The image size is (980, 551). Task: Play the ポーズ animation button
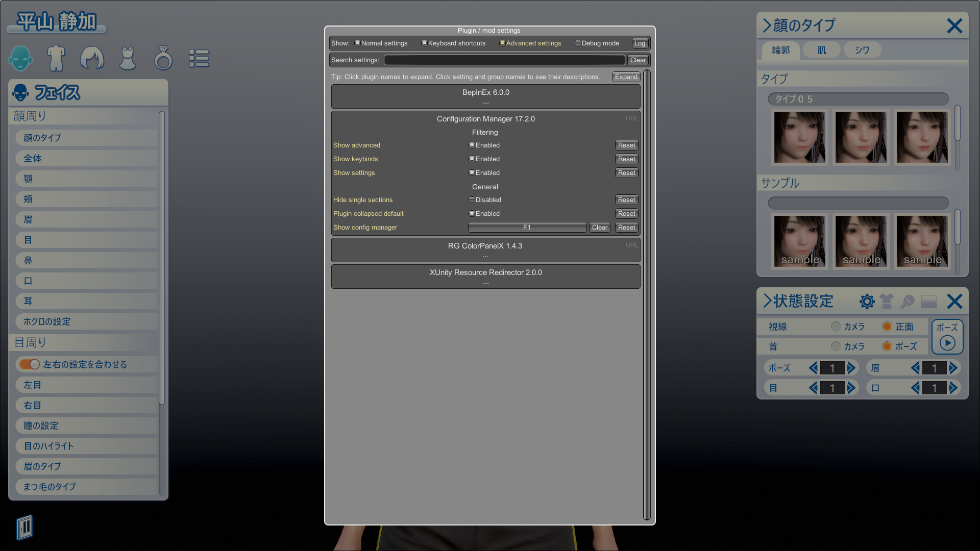coord(947,337)
